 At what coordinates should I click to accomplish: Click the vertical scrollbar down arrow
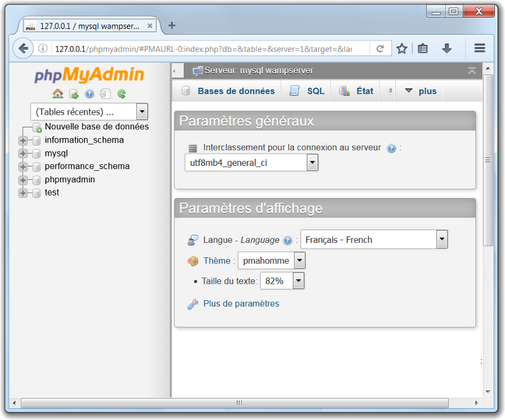coord(487,392)
